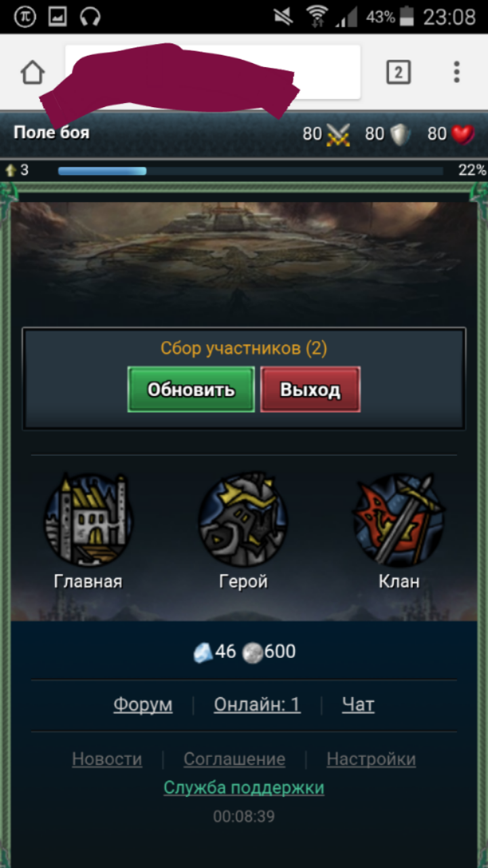The image size is (488, 868).
Task: Go to the Настройки settings page
Action: (371, 759)
